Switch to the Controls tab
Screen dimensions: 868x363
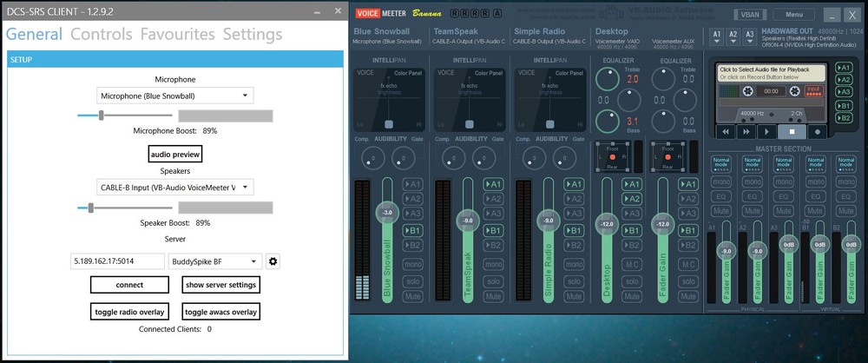point(102,35)
